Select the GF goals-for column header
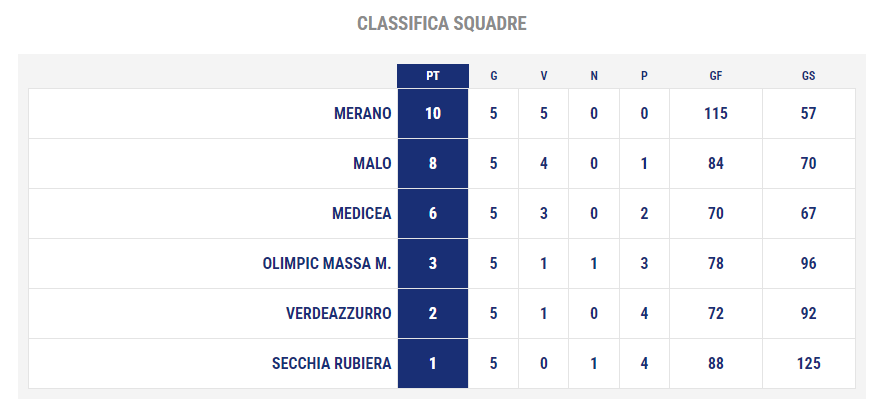Viewport: 881px width, 411px height. click(x=716, y=76)
